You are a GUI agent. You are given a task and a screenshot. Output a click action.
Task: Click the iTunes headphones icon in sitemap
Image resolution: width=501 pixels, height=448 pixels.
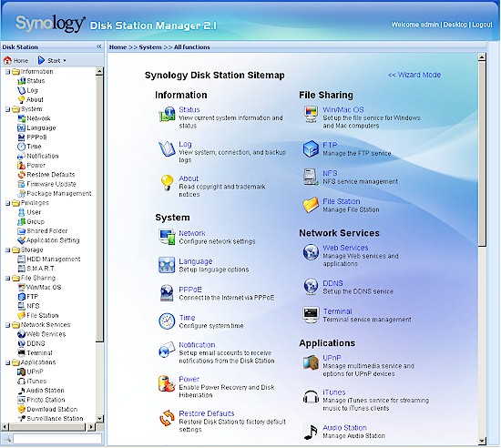tap(311, 397)
